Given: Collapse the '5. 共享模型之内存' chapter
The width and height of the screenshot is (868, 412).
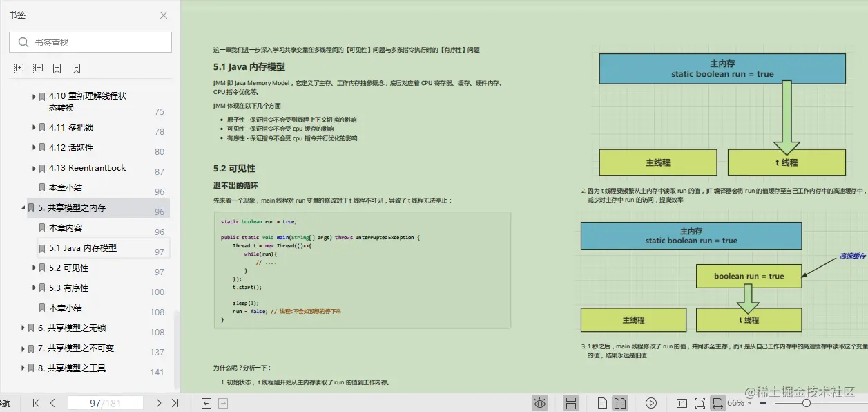Looking at the screenshot, I should point(23,207).
